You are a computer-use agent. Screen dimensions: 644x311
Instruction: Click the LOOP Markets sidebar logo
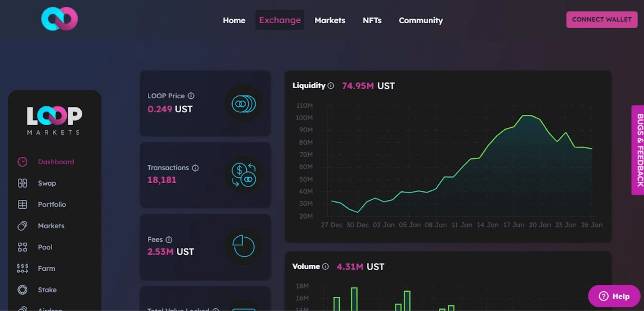(54, 120)
